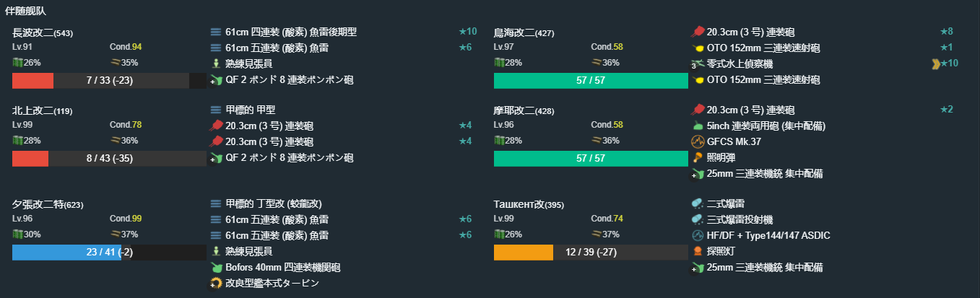Viewport: 980px width, 298px height.
Task: Click 北上改二's red HP bar 8 / 43
Action: (109, 159)
